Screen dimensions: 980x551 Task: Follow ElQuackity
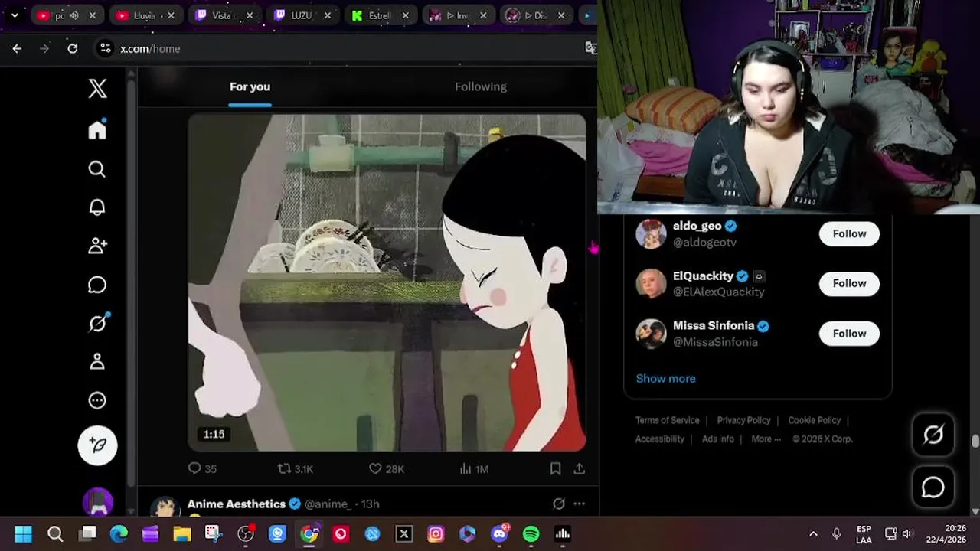[849, 283]
